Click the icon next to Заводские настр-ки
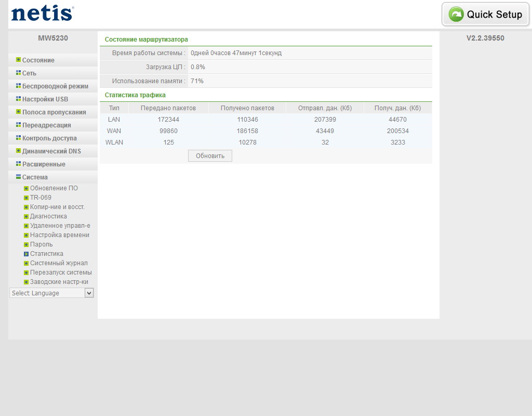Viewport: 532px width, 416px height. [26, 282]
